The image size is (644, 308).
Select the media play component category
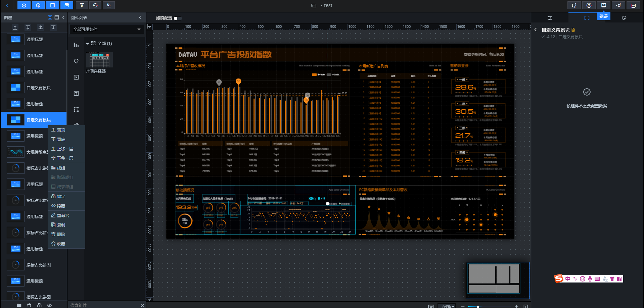76,77
